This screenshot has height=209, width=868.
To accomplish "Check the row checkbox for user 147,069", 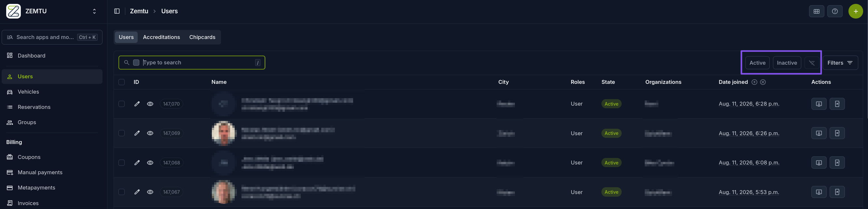I will click(122, 133).
